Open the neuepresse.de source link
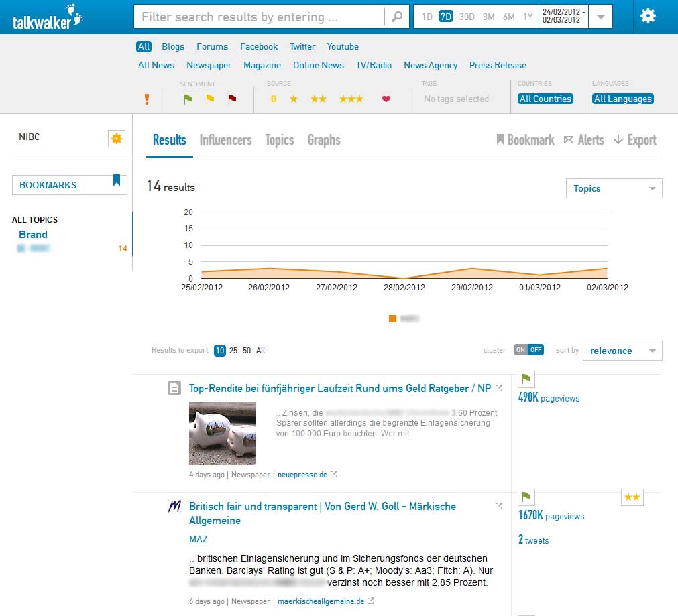This screenshot has width=678, height=616. point(302,475)
